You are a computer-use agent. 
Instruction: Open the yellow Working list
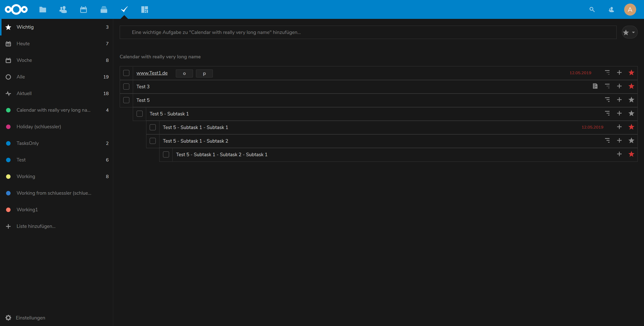[57, 177]
